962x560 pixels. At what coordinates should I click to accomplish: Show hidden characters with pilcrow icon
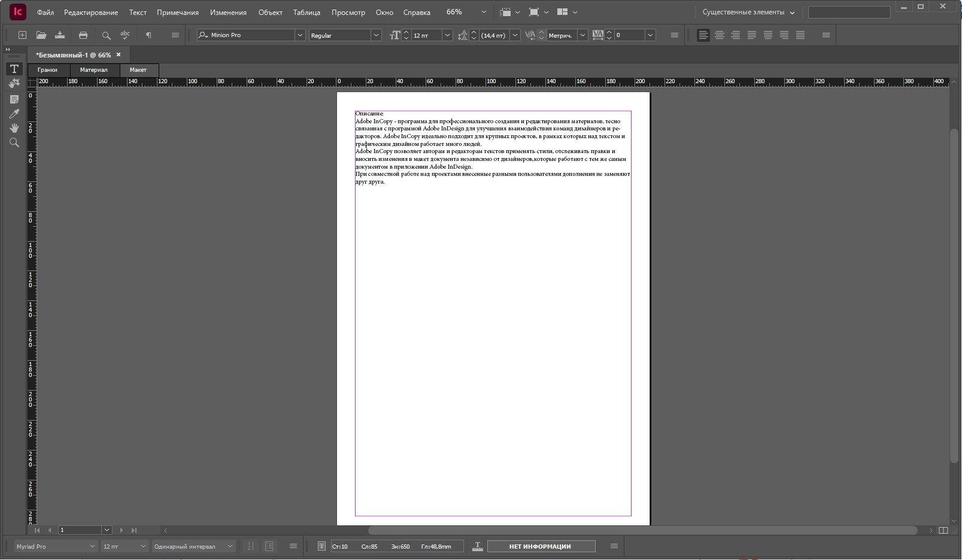click(x=148, y=35)
